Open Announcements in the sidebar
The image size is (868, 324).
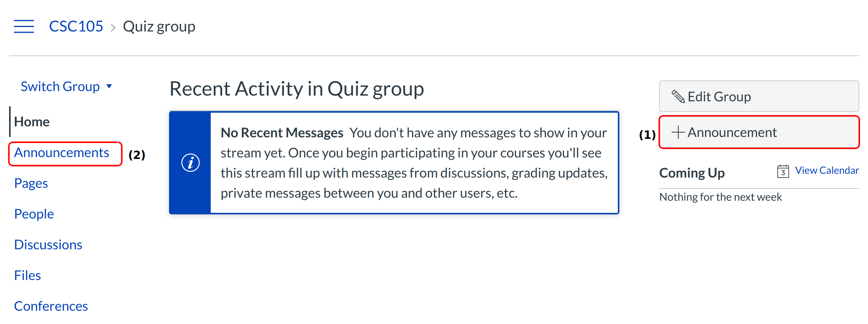[x=61, y=153]
